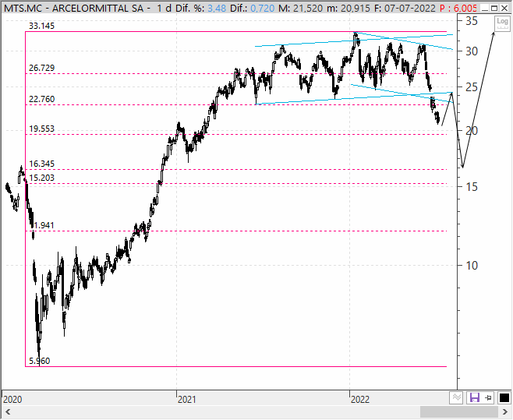Click the 10 price axis label

pos(472,266)
